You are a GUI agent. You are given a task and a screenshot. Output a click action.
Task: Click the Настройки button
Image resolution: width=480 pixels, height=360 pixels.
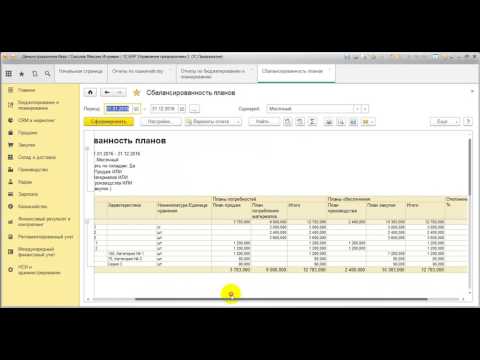click(x=161, y=122)
